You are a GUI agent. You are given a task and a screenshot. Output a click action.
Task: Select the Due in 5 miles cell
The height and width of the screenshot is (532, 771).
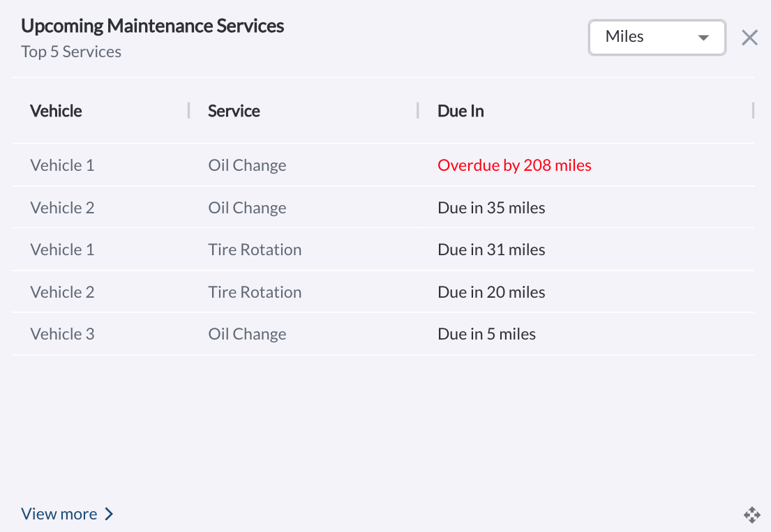(486, 334)
